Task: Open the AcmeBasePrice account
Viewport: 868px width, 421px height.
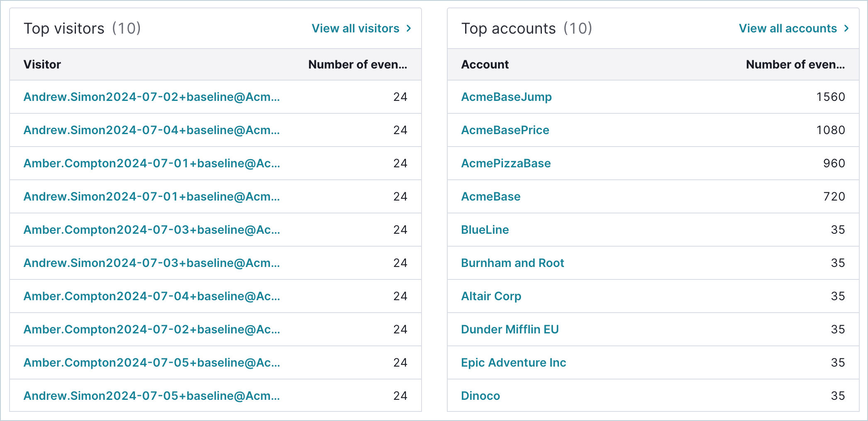Action: (x=505, y=130)
